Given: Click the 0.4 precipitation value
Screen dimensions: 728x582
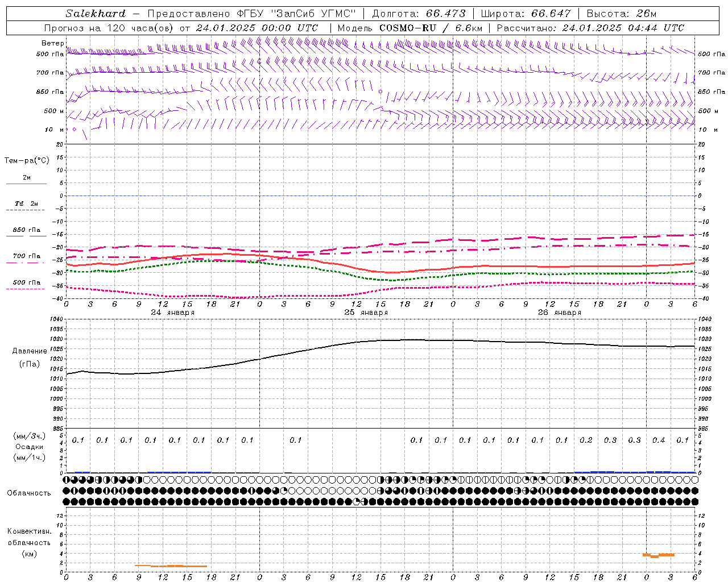Looking at the screenshot, I should click(659, 440).
